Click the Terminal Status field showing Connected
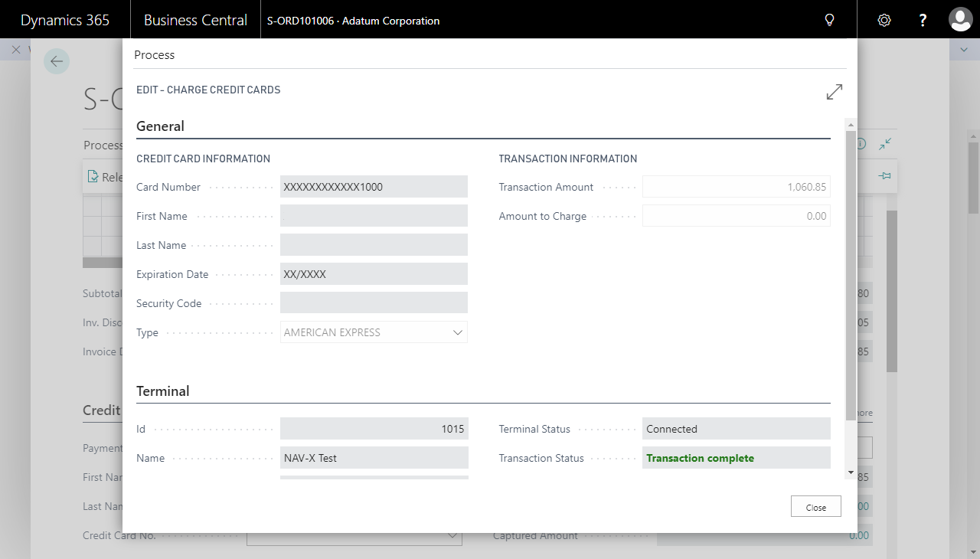This screenshot has height=559, width=980. (x=737, y=429)
